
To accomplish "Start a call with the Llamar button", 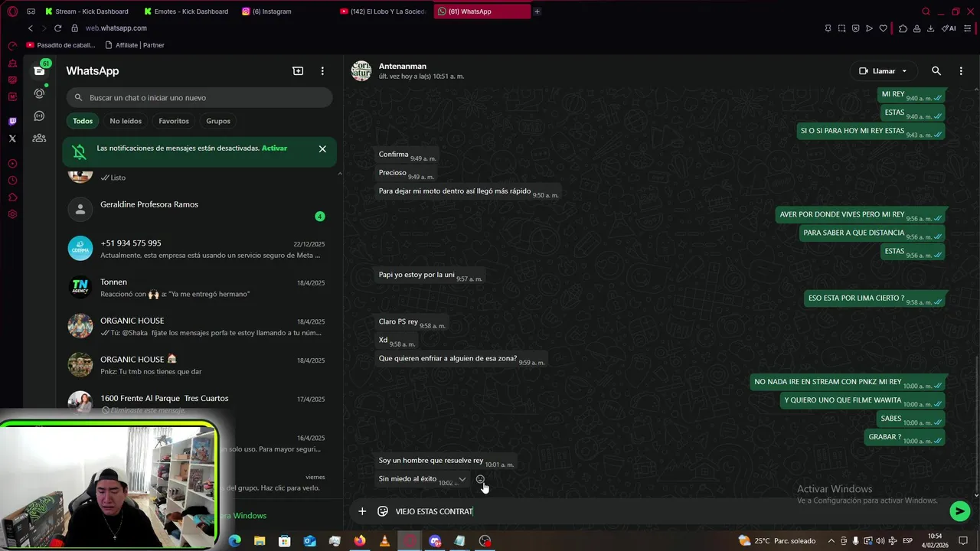I will point(883,70).
